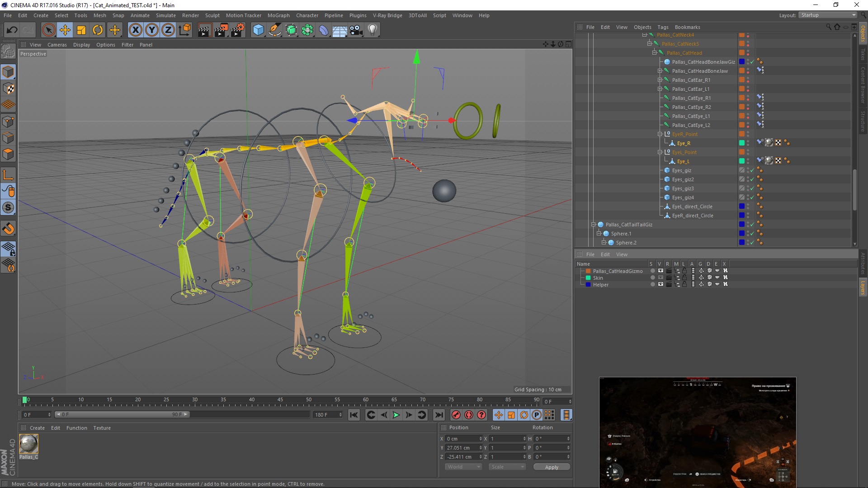Add a Cube primitive object
Image resolution: width=868 pixels, height=488 pixels.
tap(258, 30)
